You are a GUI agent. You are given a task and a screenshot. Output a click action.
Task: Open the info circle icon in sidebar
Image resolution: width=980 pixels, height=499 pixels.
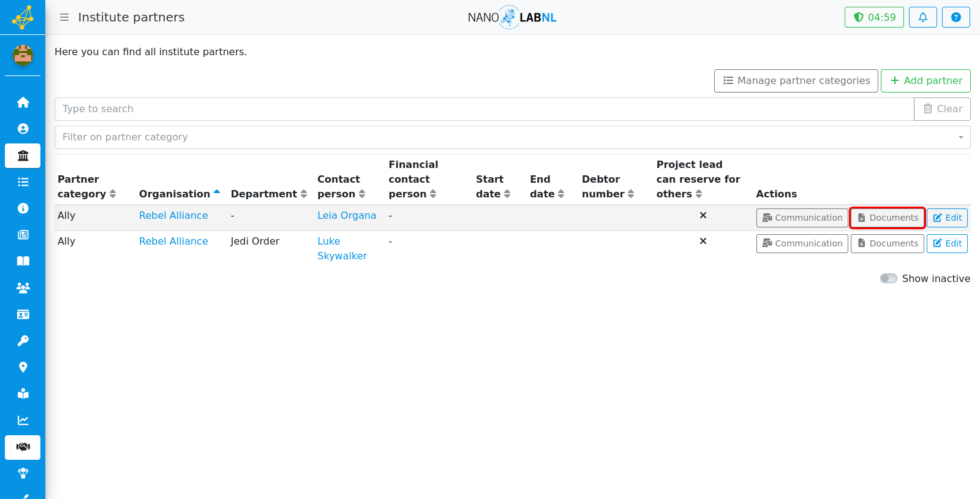(x=23, y=208)
